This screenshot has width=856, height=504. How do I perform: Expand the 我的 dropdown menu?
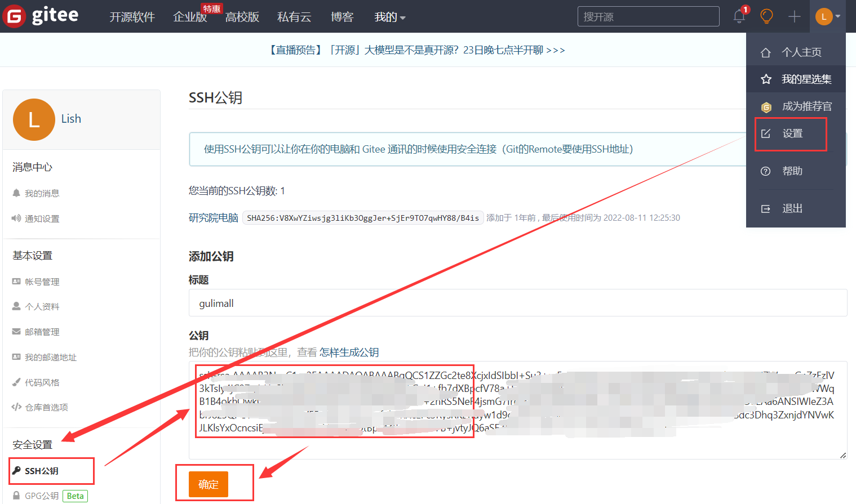click(390, 17)
